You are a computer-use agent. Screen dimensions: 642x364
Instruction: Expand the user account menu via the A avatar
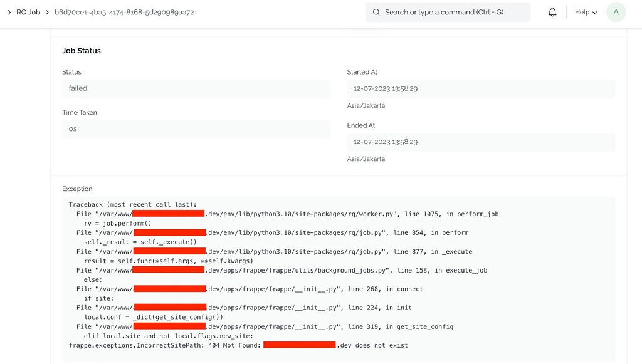pyautogui.click(x=616, y=12)
